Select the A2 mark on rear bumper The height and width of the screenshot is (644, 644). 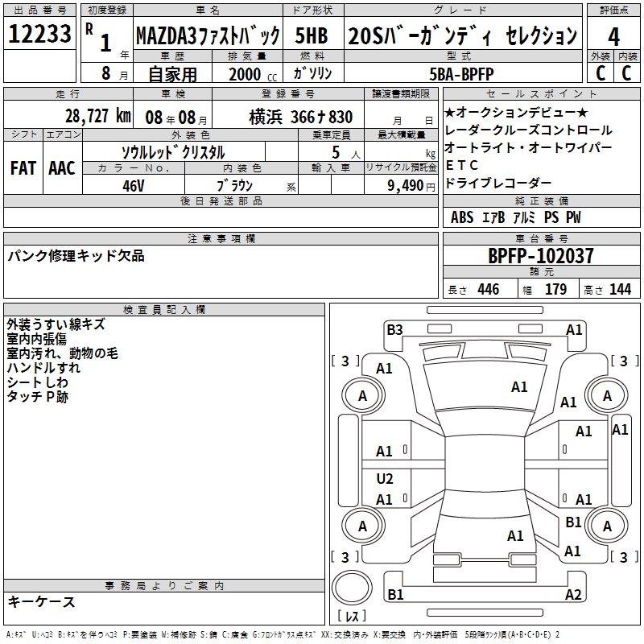pos(573,594)
